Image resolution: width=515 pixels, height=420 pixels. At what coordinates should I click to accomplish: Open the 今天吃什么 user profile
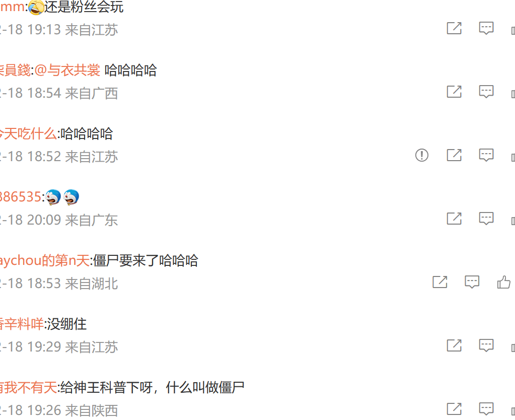28,134
